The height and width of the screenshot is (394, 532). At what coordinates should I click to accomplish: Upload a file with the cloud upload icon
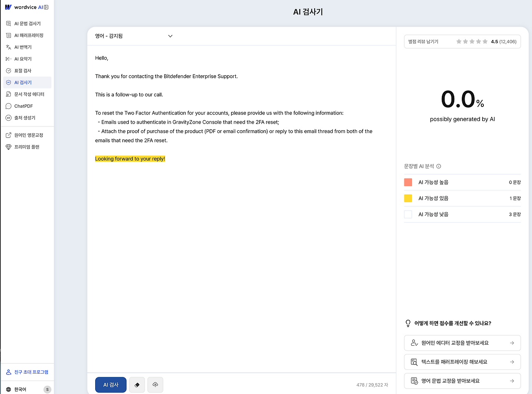coord(155,385)
